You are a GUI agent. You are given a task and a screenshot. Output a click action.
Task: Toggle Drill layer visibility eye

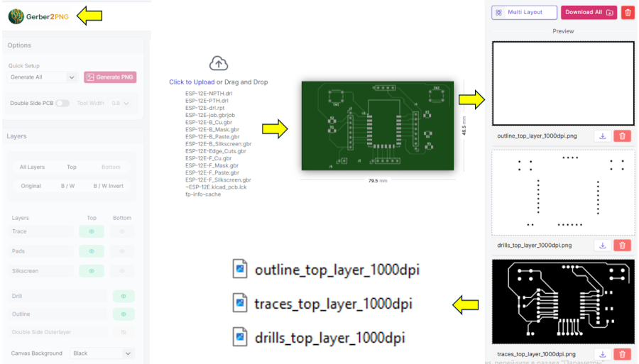coord(124,296)
